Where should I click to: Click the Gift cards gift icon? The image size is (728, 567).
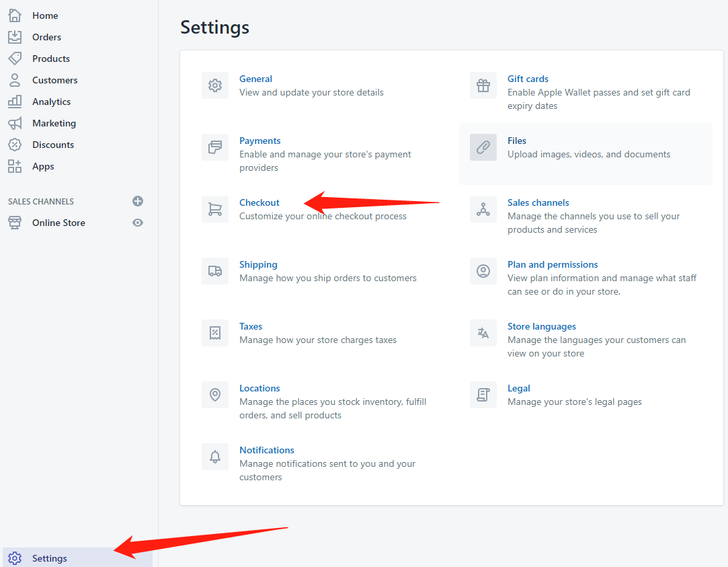point(483,85)
